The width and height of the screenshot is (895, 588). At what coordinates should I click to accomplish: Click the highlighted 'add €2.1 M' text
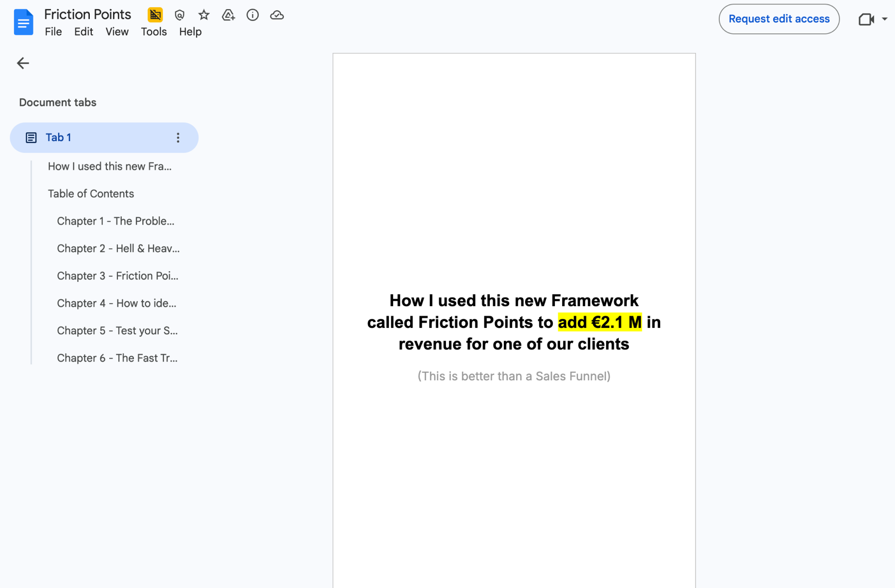[x=600, y=322]
